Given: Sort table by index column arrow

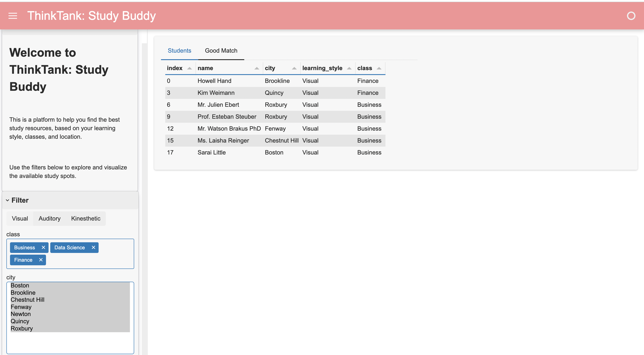Looking at the screenshot, I should coord(189,68).
